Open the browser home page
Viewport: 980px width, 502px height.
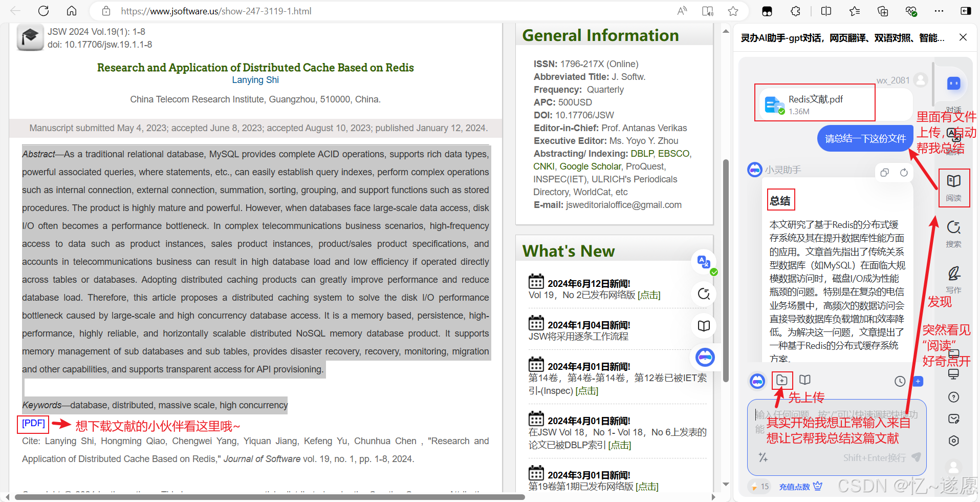[72, 11]
